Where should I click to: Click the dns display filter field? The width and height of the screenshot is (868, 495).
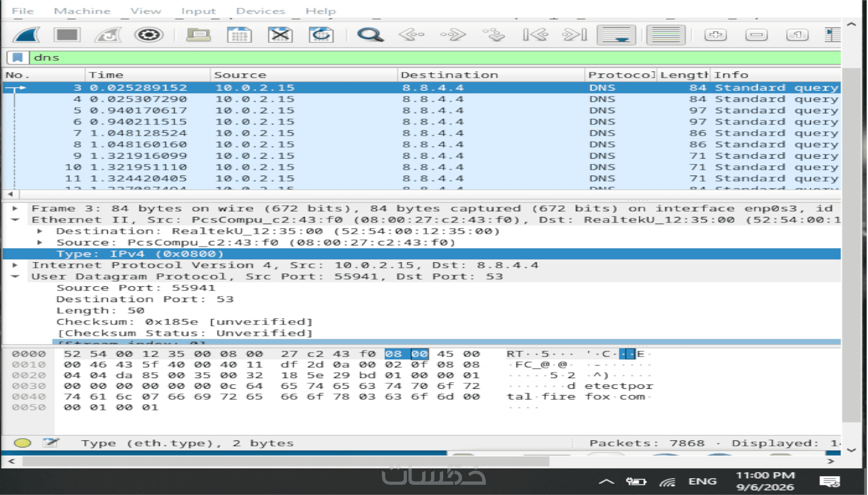click(x=434, y=57)
